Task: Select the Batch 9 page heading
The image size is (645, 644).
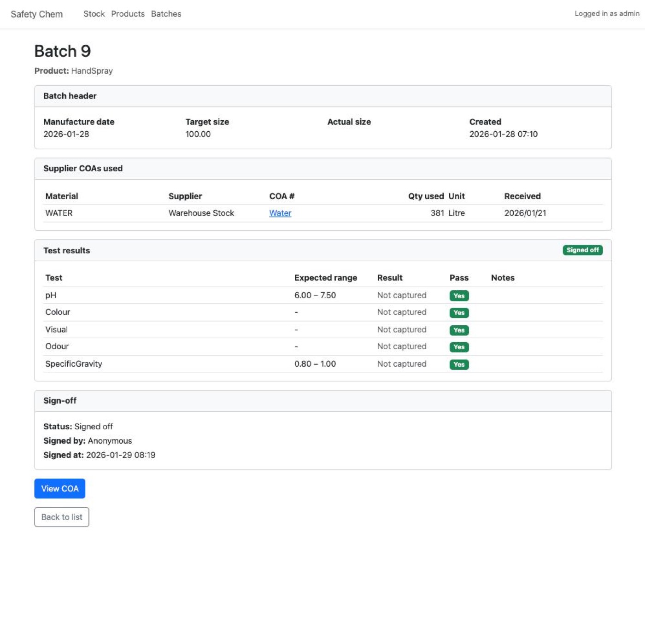Action: pyautogui.click(x=62, y=51)
